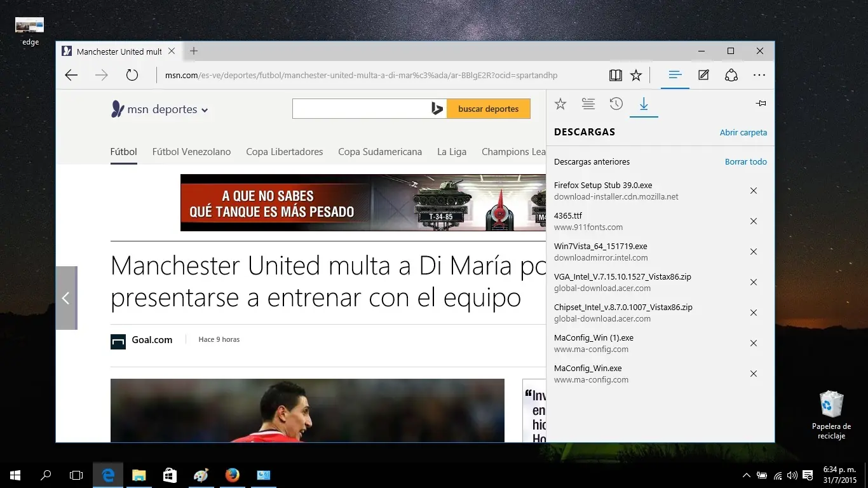Viewport: 868px width, 488px height.
Task: Open Abrir carpeta link in Descargas
Action: tap(743, 132)
